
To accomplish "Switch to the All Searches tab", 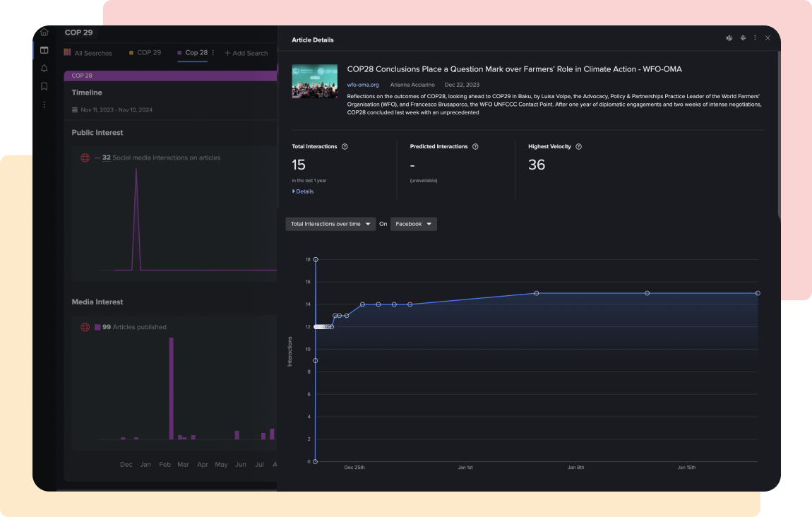I will click(x=88, y=53).
